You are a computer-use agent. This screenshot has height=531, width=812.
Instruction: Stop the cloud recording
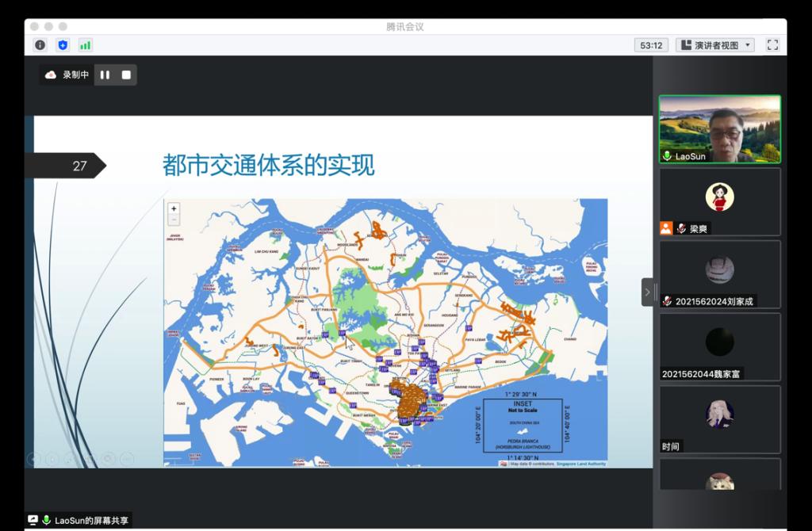[126, 75]
